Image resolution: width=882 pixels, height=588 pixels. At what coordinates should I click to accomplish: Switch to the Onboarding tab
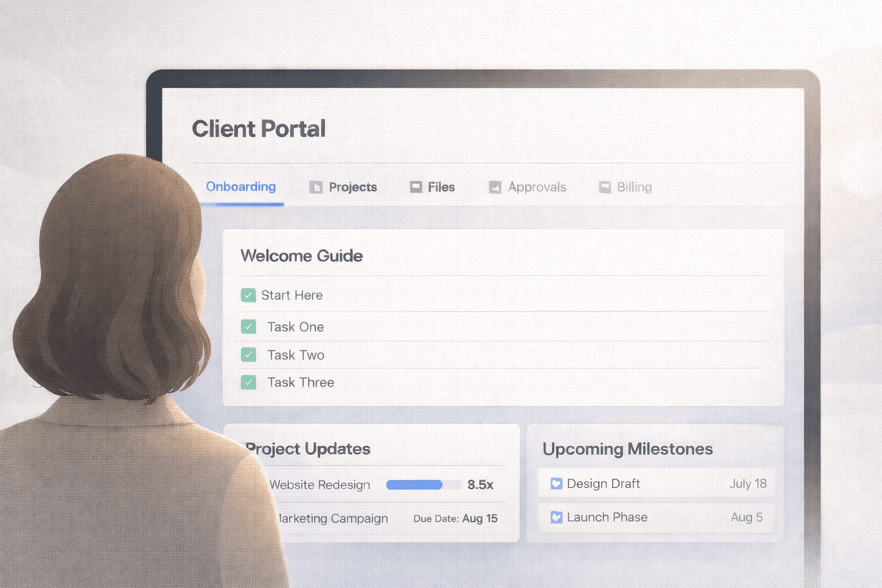(241, 187)
